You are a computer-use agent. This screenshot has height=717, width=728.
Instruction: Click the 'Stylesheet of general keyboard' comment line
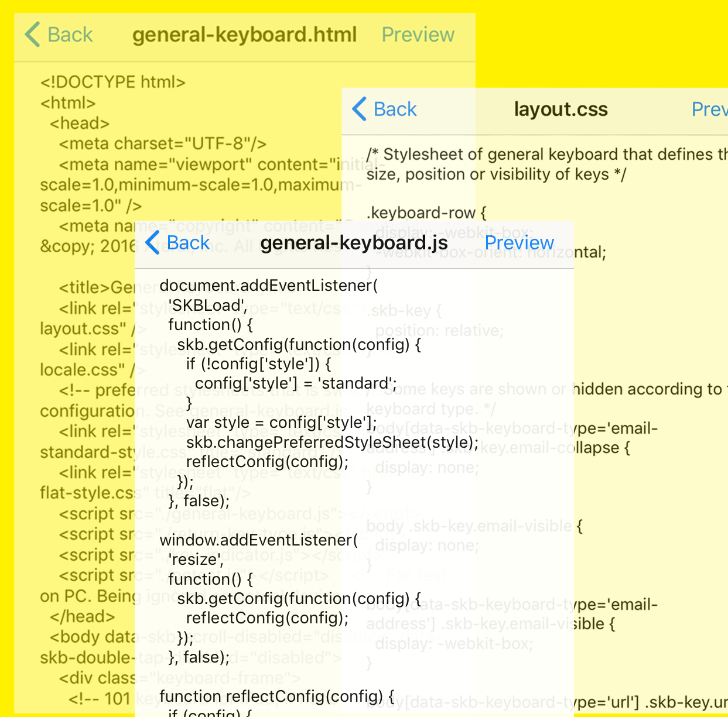pyautogui.click(x=547, y=155)
